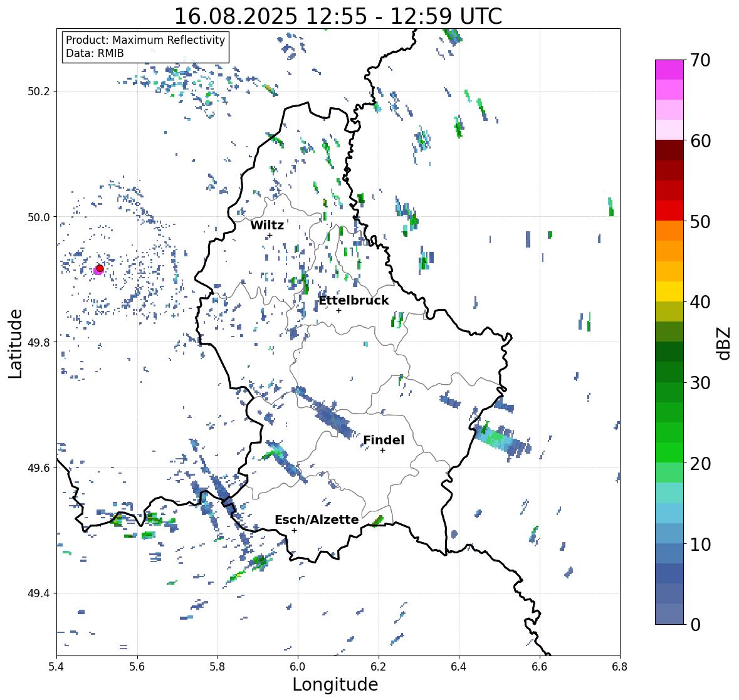
Task: Click the Esch/Alzette city label
Action: point(317,520)
